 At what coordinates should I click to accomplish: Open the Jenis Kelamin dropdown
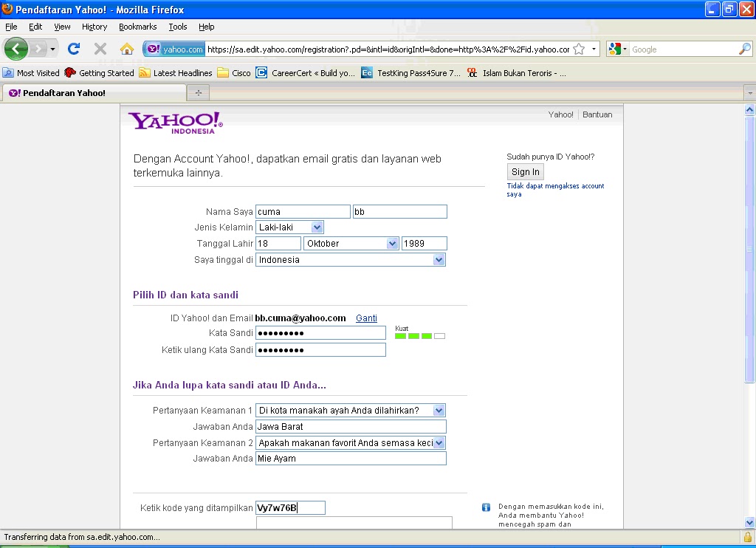[x=289, y=227]
